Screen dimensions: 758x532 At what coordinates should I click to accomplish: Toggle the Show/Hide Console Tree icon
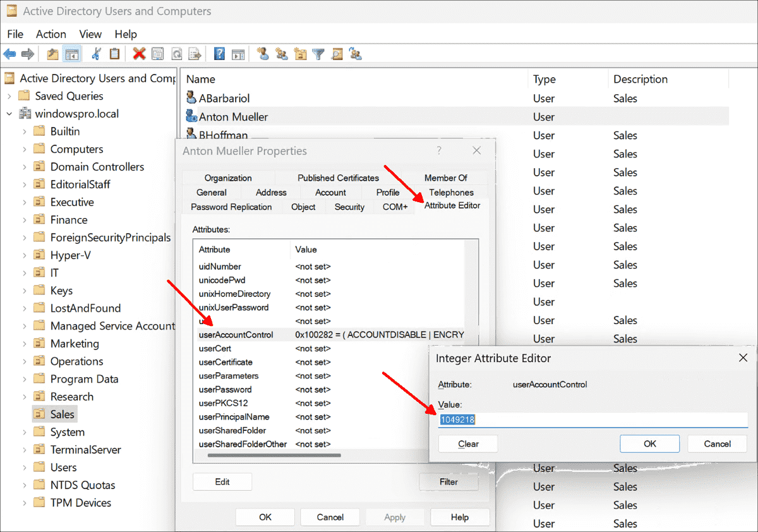point(71,54)
